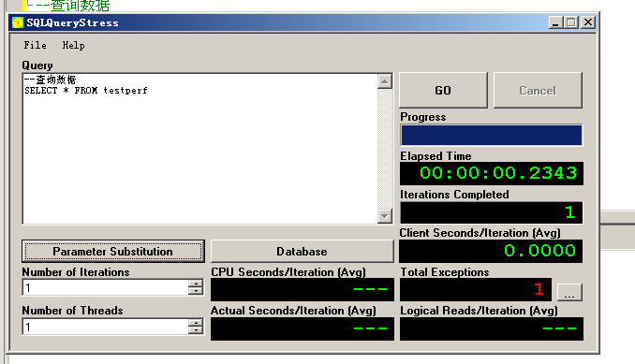This screenshot has height=364, width=635.
Task: Click the GO button
Action: [x=443, y=90]
